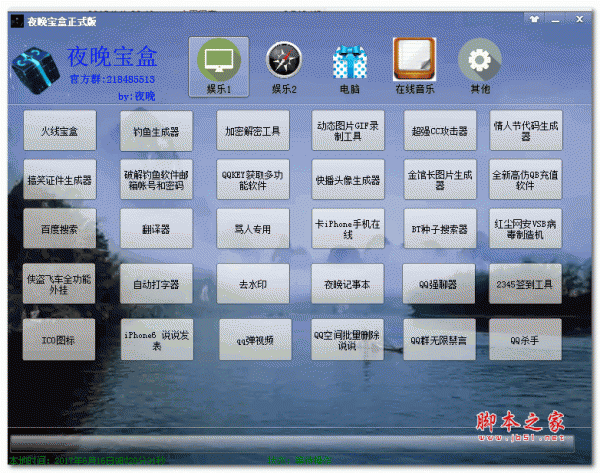Open the 翻译器 tool
Viewport: 600px width, 473px height.
(x=156, y=229)
